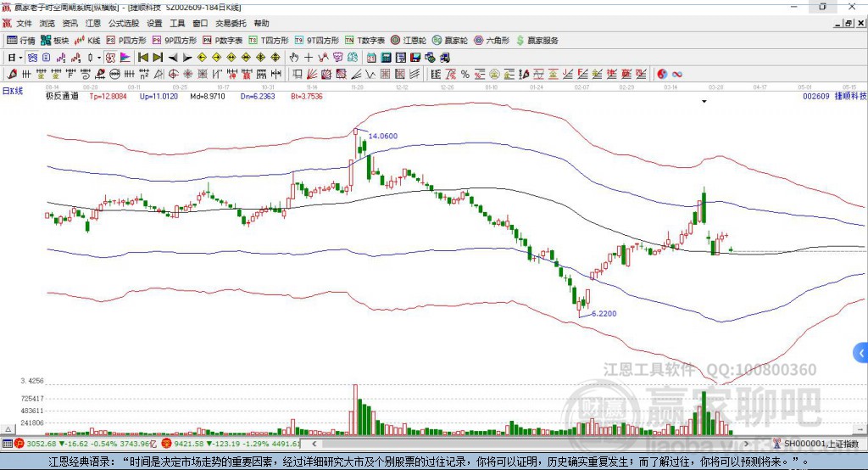The height and width of the screenshot is (470, 868).
Task: Open the 设置 menu
Action: (x=154, y=23)
